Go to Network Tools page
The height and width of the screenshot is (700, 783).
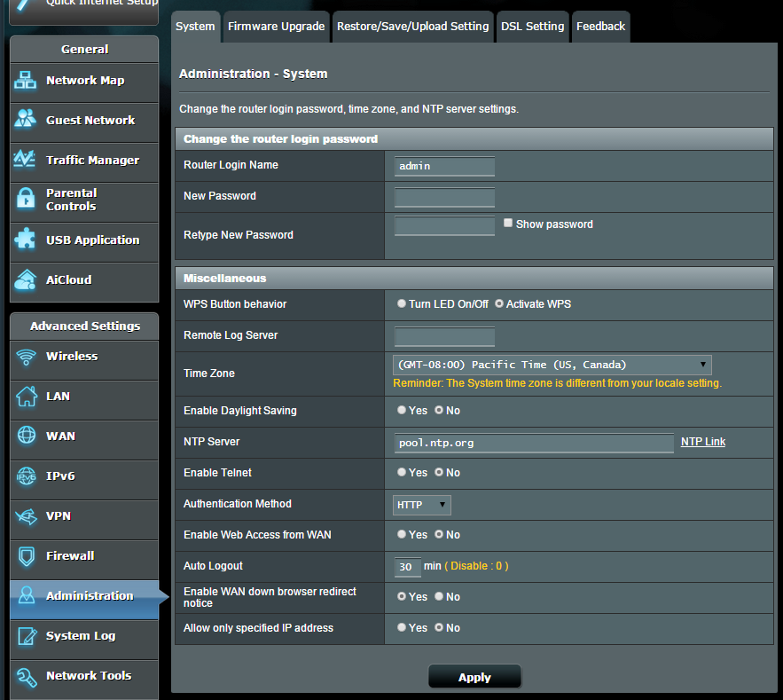84,680
